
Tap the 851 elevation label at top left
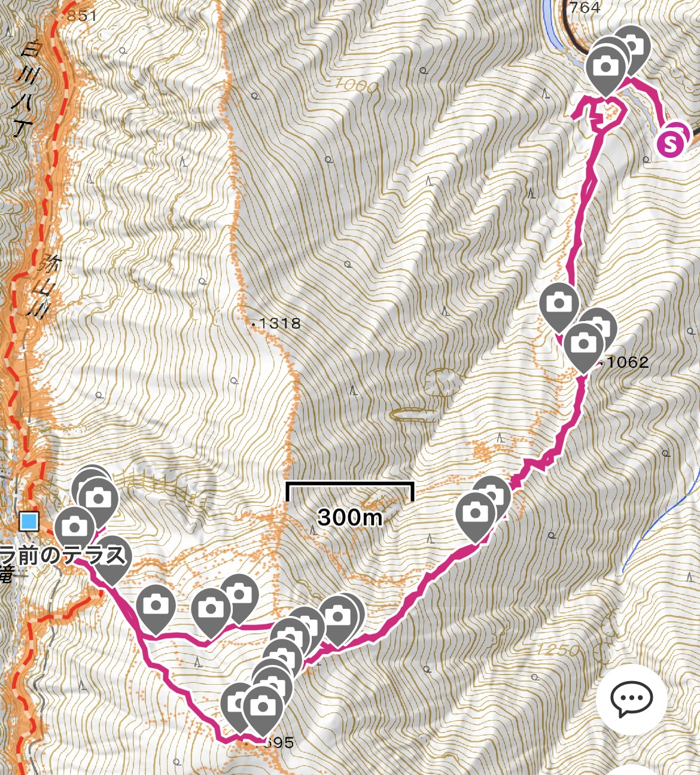(81, 16)
